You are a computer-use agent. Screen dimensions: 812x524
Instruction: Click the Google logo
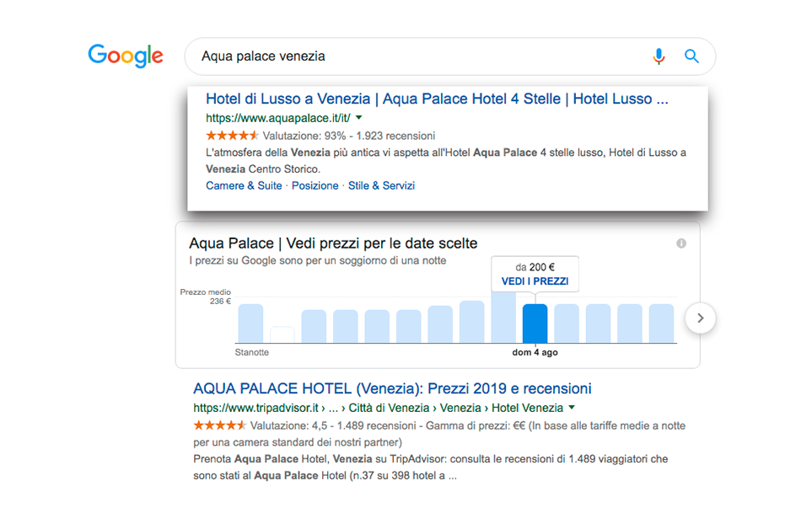tap(126, 56)
